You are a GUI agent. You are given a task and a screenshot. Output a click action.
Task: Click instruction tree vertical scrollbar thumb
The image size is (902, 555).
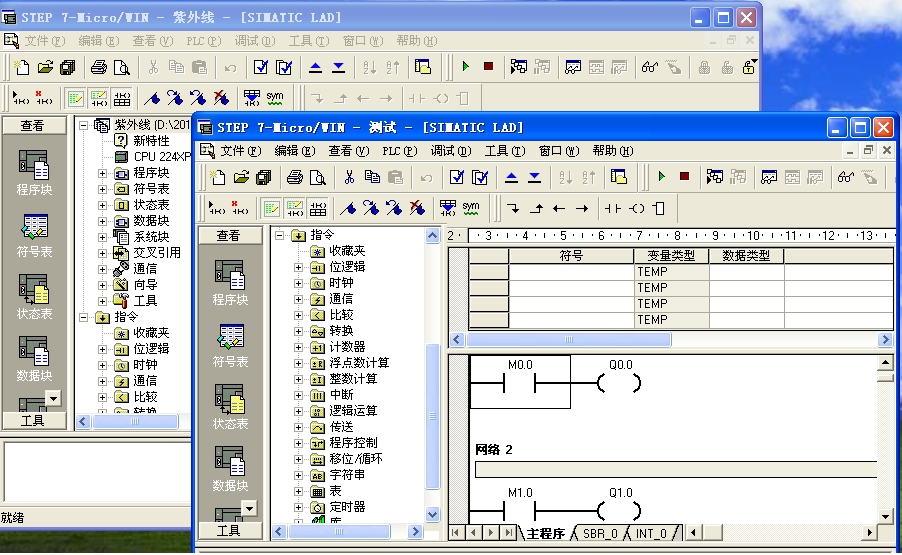433,416
